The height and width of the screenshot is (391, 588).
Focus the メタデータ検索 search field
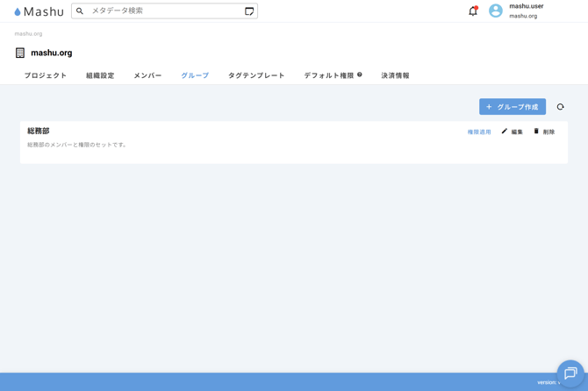point(162,11)
